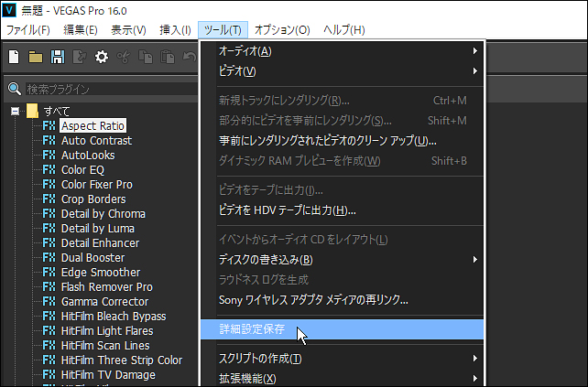Select the Dual Booster plugin name
Viewport: 588px width, 387px height.
(93, 257)
